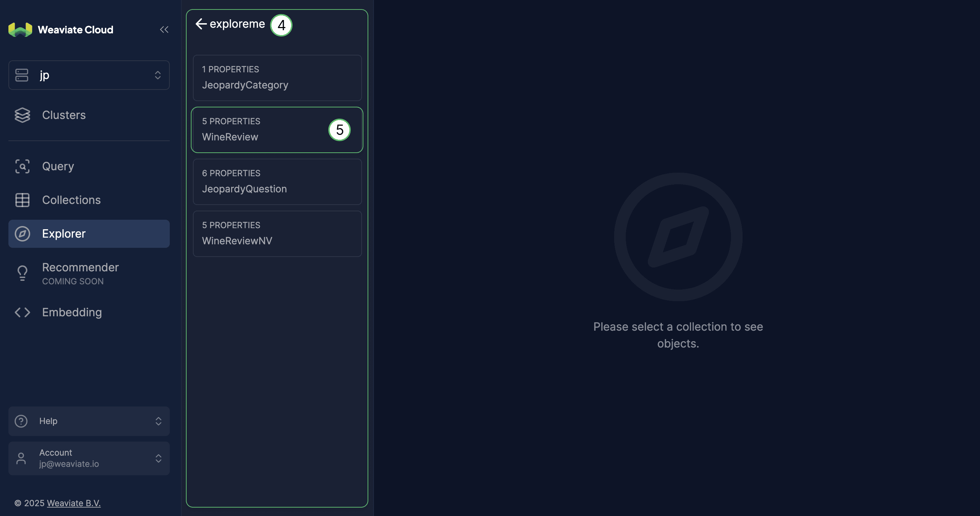Click the Collections table icon
This screenshot has width=980, height=516.
(22, 200)
